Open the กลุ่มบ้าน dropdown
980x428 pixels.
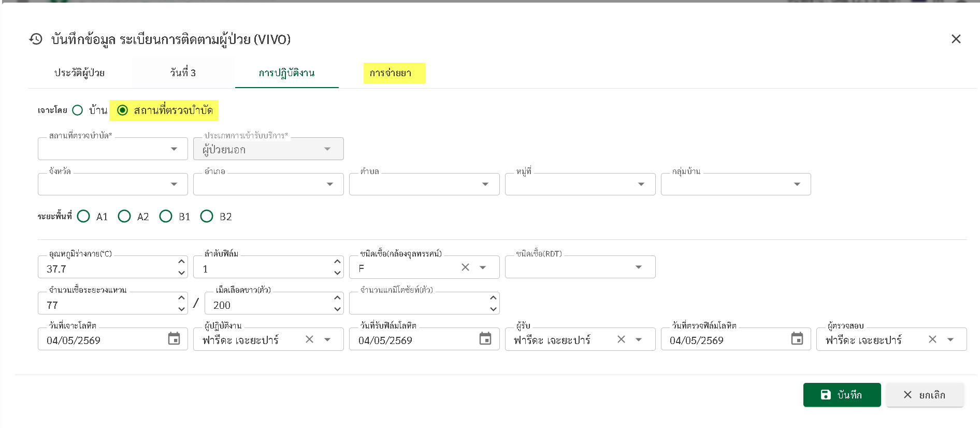click(x=736, y=184)
